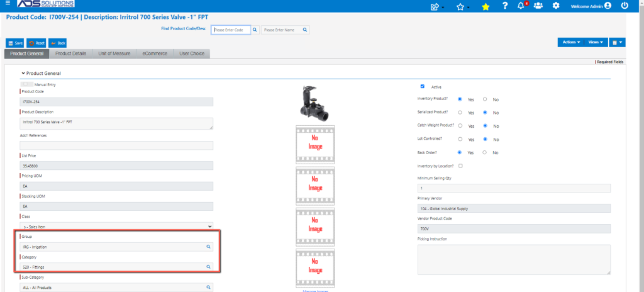Click the valve product image thumbnail
The width and height of the screenshot is (644, 292).
coord(315,103)
